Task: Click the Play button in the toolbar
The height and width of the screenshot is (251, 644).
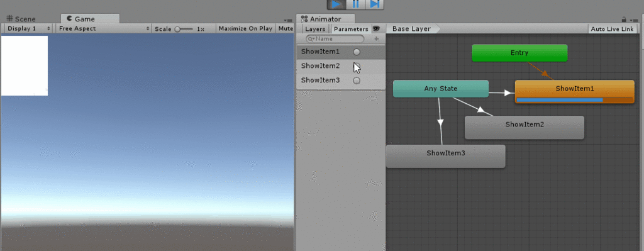Action: click(x=336, y=4)
